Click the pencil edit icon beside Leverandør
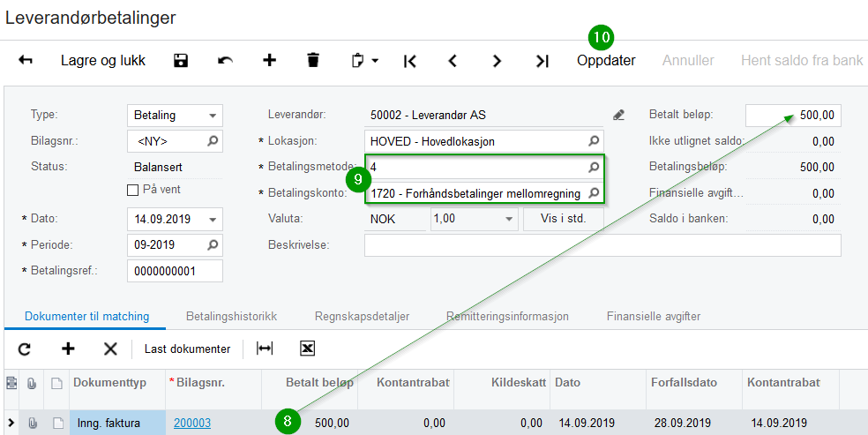 (x=619, y=115)
